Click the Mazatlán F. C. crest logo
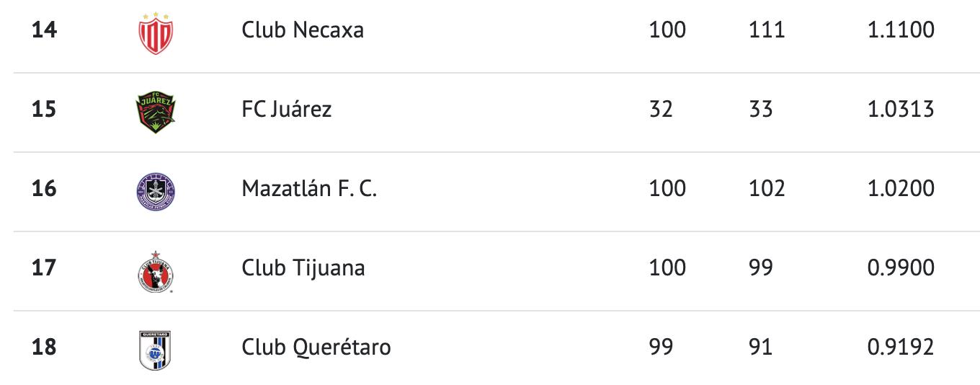Screen dimensions: 980x385 tap(156, 190)
